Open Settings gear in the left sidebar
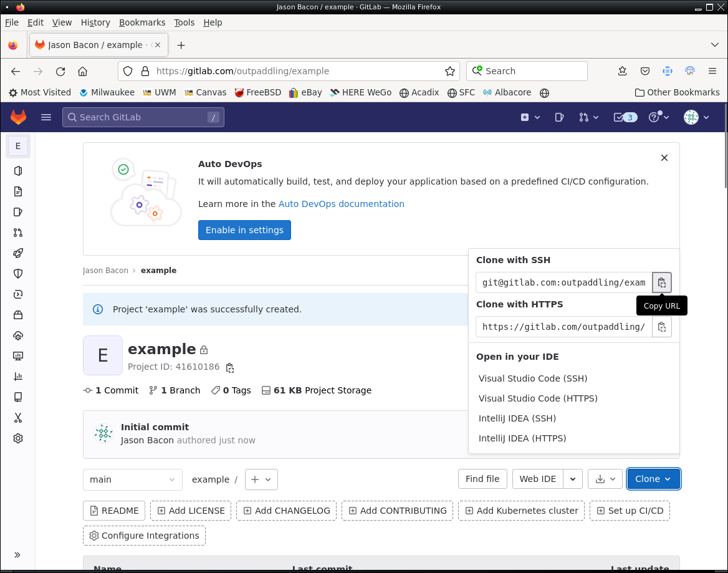 (x=18, y=438)
